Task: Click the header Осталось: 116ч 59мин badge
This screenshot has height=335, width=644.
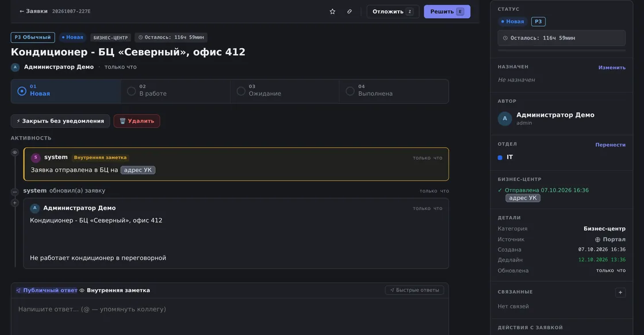Action: tap(171, 37)
